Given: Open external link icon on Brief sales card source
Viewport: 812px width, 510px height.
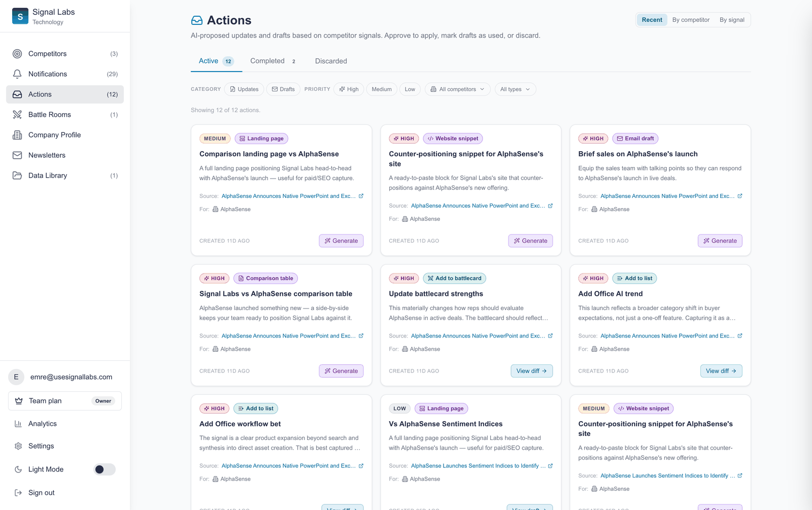Looking at the screenshot, I should tap(740, 196).
